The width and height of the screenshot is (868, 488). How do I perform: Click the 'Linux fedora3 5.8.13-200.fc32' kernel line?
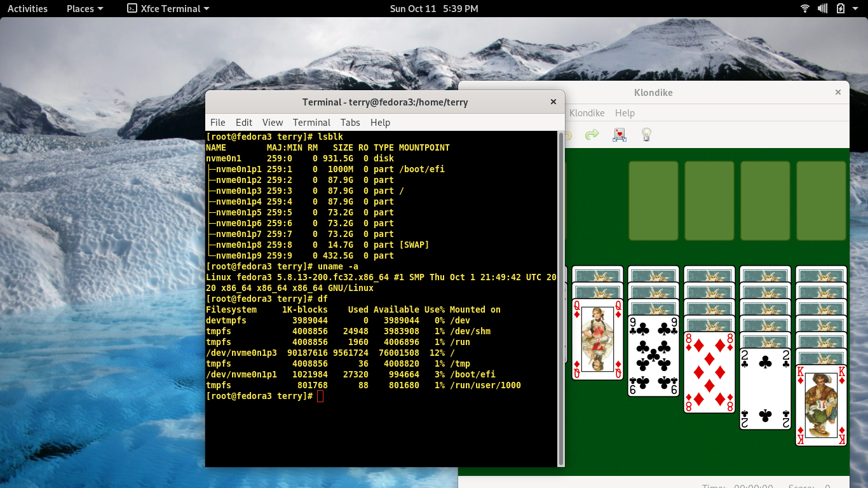pos(381,277)
